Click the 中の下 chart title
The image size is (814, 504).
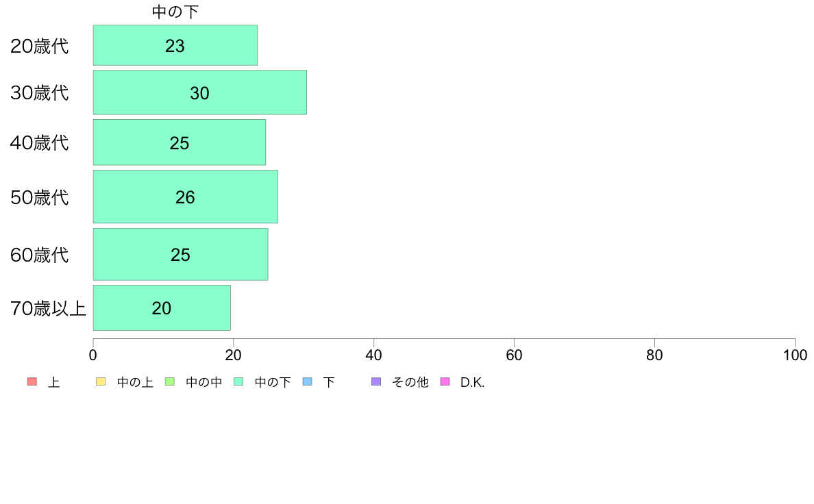pyautogui.click(x=175, y=12)
